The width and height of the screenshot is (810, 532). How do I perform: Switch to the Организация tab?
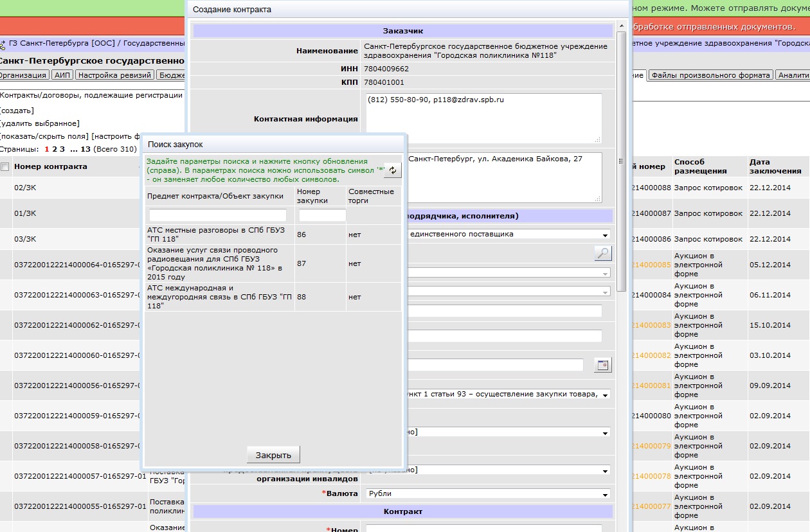23,75
